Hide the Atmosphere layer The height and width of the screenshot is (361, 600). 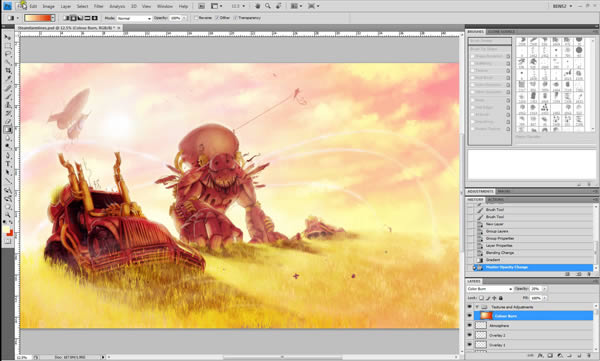tap(470, 325)
